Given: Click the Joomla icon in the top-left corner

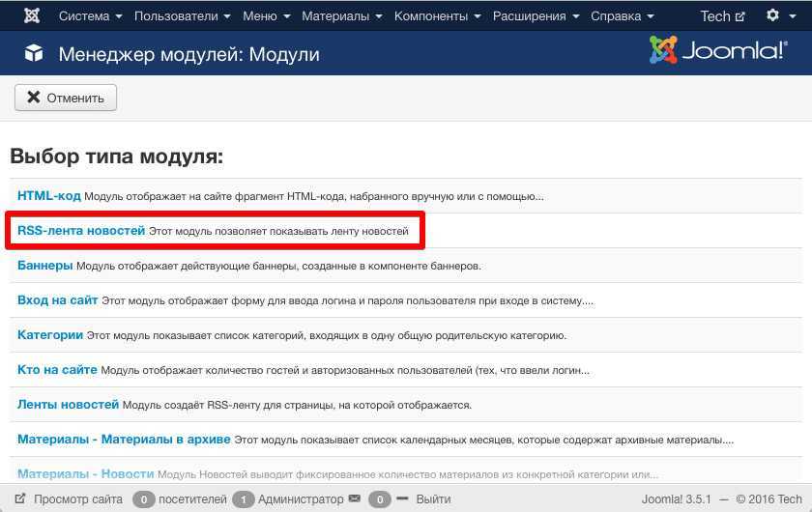Looking at the screenshot, I should click(x=33, y=16).
